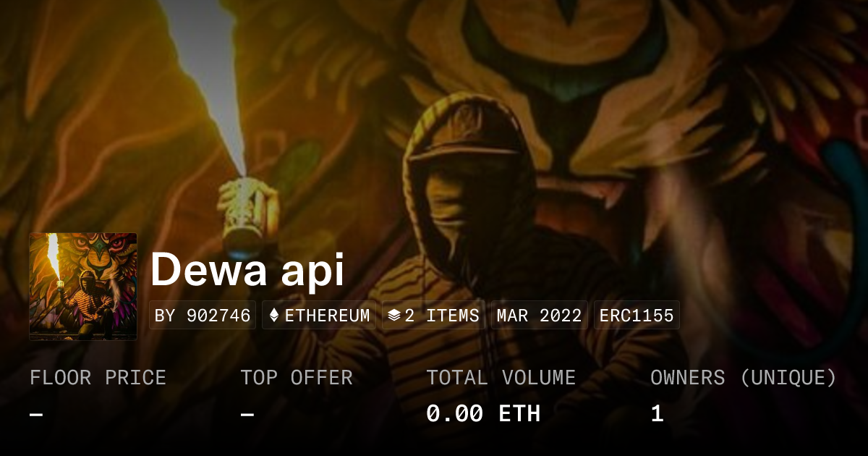Click the MAR 2022 date badge
The image size is (868, 456).
pyautogui.click(x=539, y=316)
